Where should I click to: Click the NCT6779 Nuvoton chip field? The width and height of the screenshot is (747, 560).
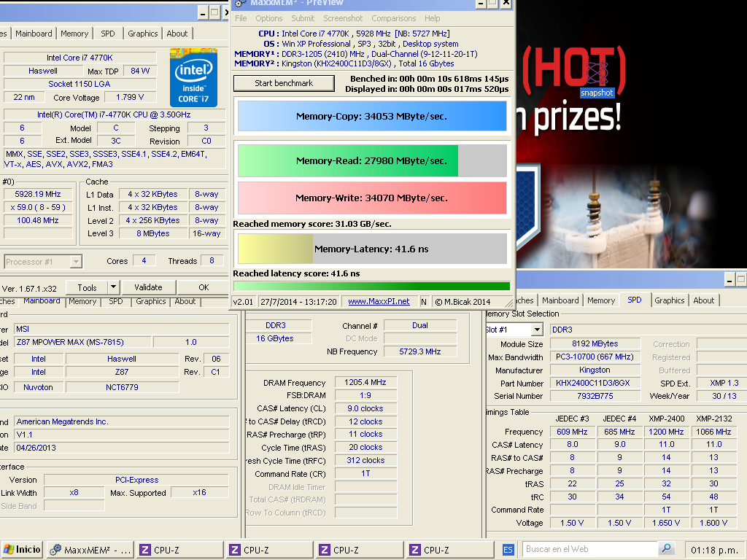point(122,387)
